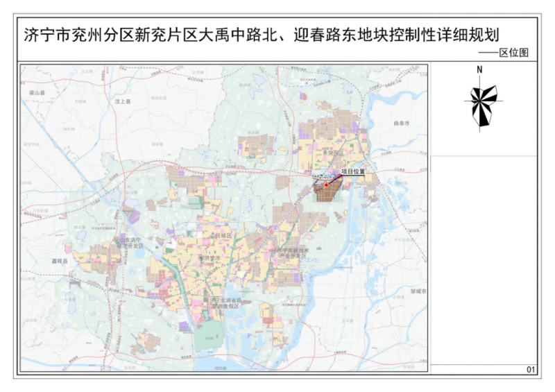
Task: Select the 兖州区 district label
Action: pos(336,152)
